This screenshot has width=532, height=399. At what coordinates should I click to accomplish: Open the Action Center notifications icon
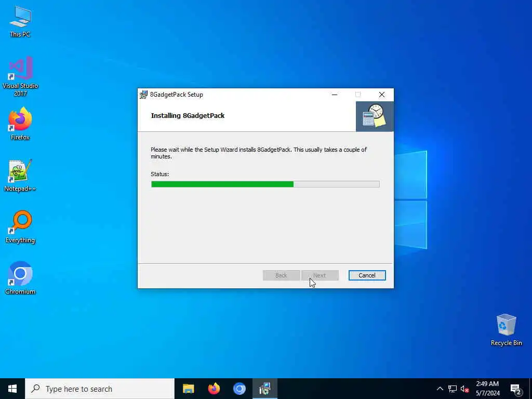tap(516, 389)
